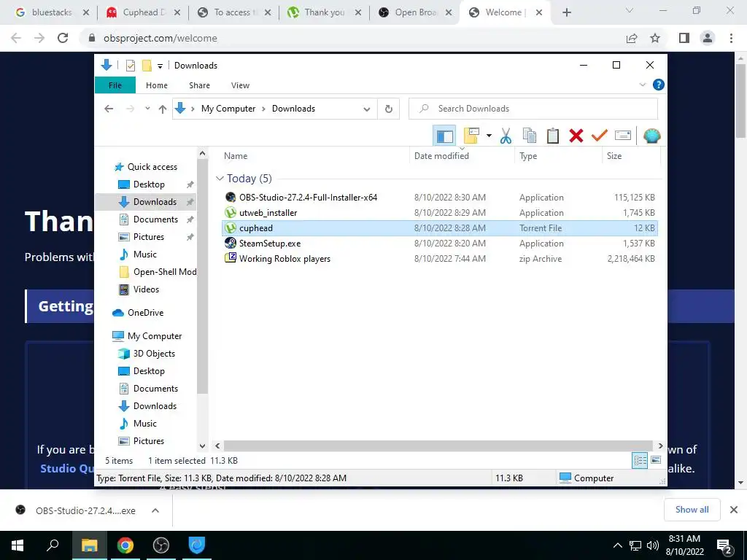Open pinned Pictures under Quick access
Image resolution: width=747 pixels, height=560 pixels.
point(149,237)
